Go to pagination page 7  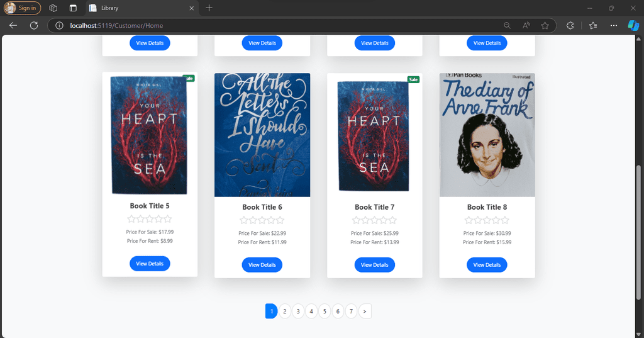pos(351,312)
